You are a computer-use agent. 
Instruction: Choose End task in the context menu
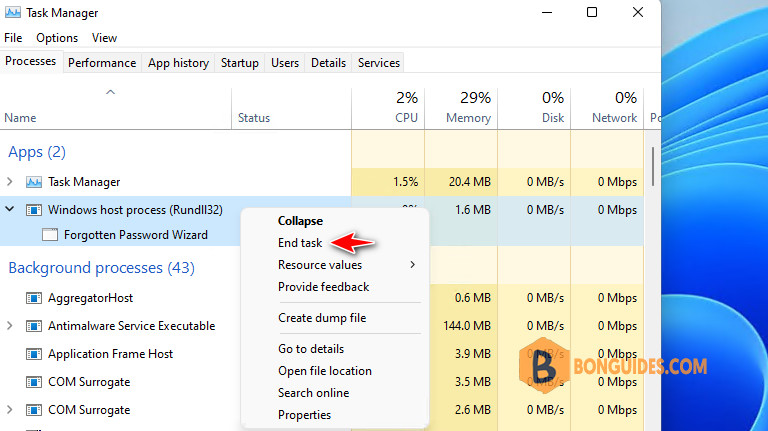tap(300, 243)
